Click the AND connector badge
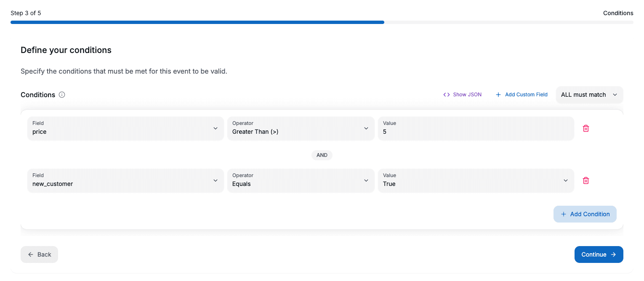Viewport: 644px width, 281px height. point(322,155)
